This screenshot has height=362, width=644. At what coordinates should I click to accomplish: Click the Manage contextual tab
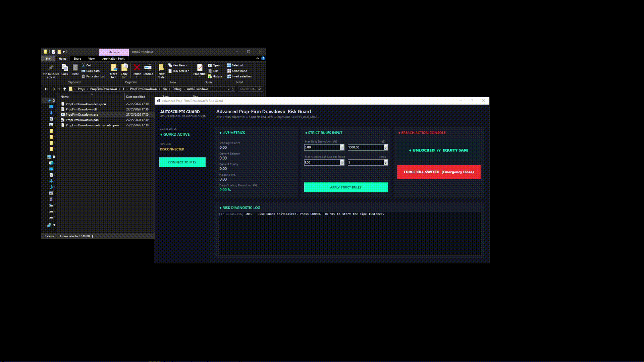point(114,52)
